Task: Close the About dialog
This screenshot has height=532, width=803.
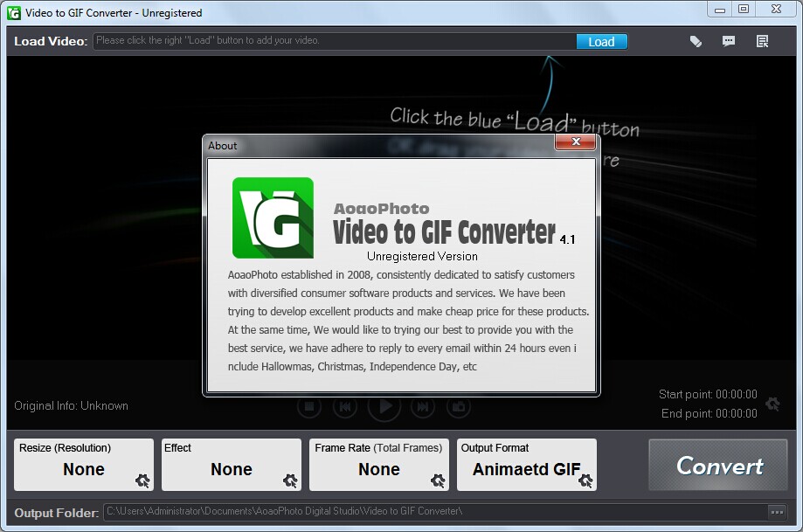Action: (576, 142)
